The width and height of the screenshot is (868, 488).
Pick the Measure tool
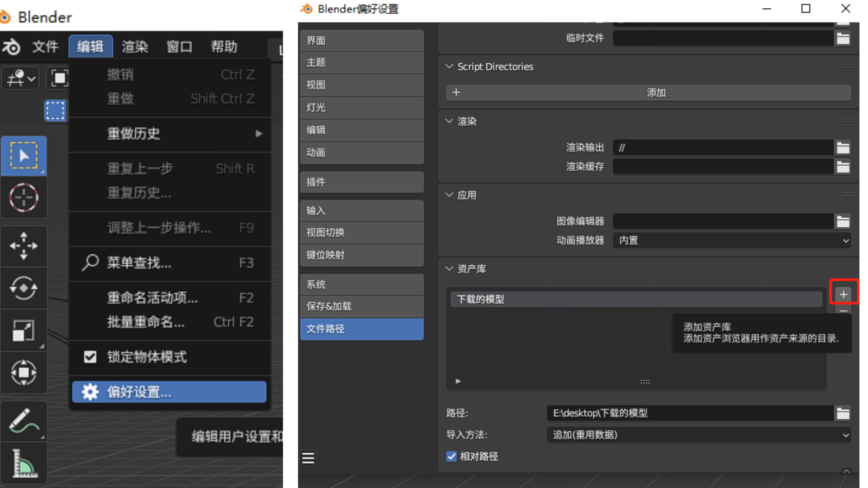[24, 463]
